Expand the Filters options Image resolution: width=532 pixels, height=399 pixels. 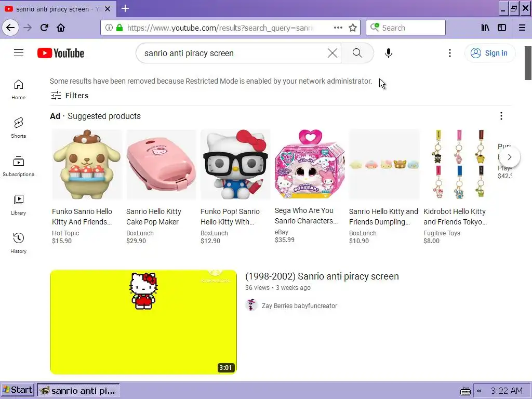tap(70, 96)
